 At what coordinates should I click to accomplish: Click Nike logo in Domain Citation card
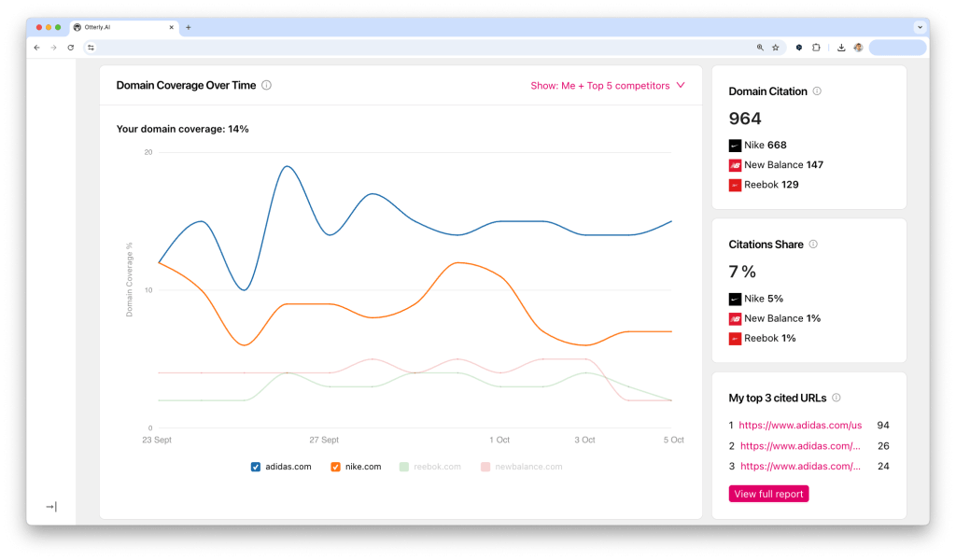click(x=736, y=146)
